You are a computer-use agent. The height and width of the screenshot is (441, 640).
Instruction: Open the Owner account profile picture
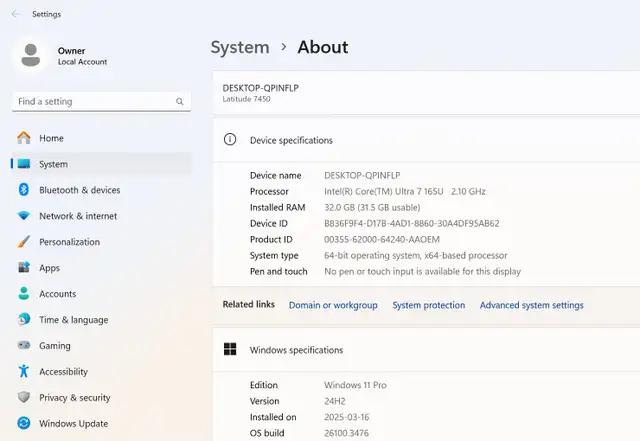[x=31, y=55]
